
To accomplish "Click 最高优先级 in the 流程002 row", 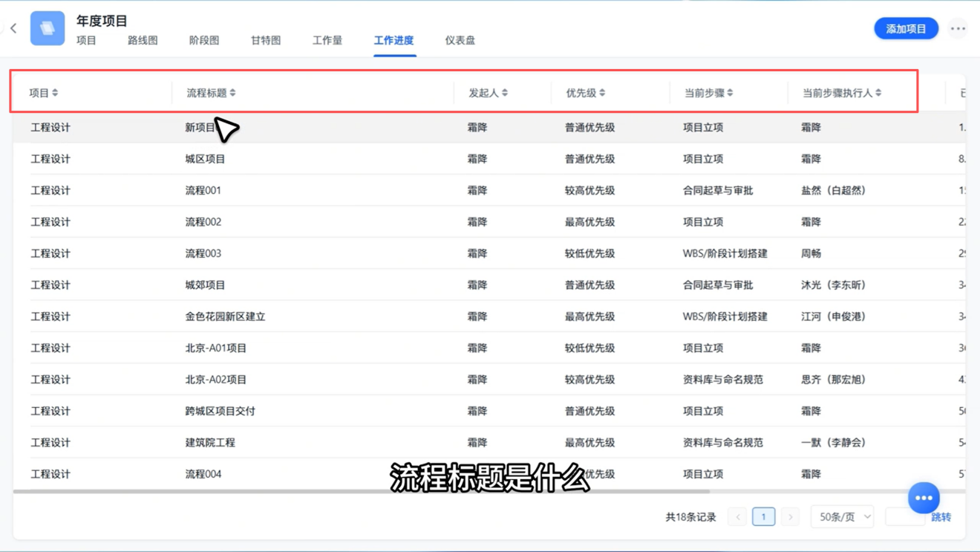I will click(x=589, y=222).
